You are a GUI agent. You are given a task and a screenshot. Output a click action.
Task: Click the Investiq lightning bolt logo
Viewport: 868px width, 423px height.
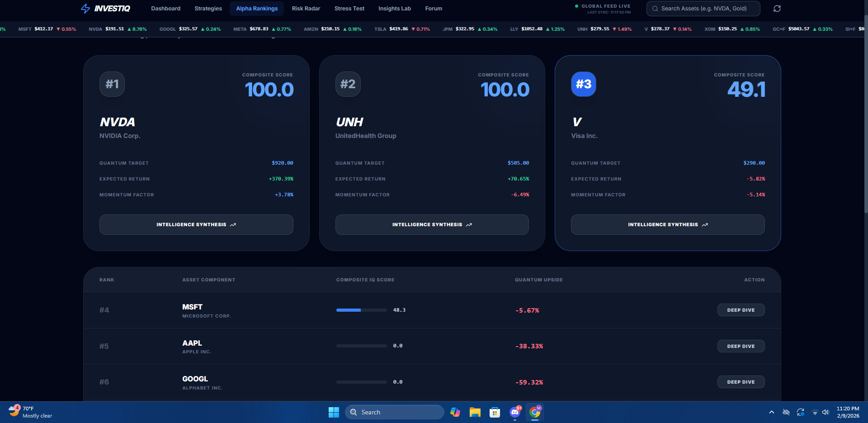coord(85,9)
